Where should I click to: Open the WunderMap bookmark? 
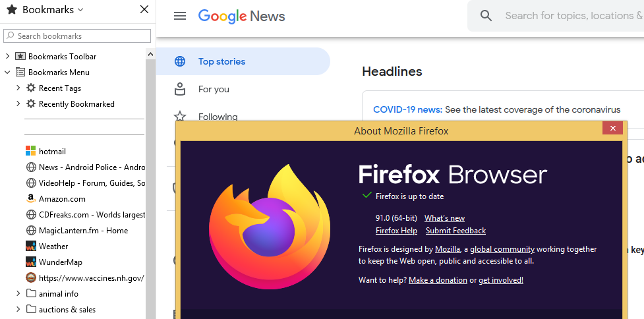click(61, 262)
